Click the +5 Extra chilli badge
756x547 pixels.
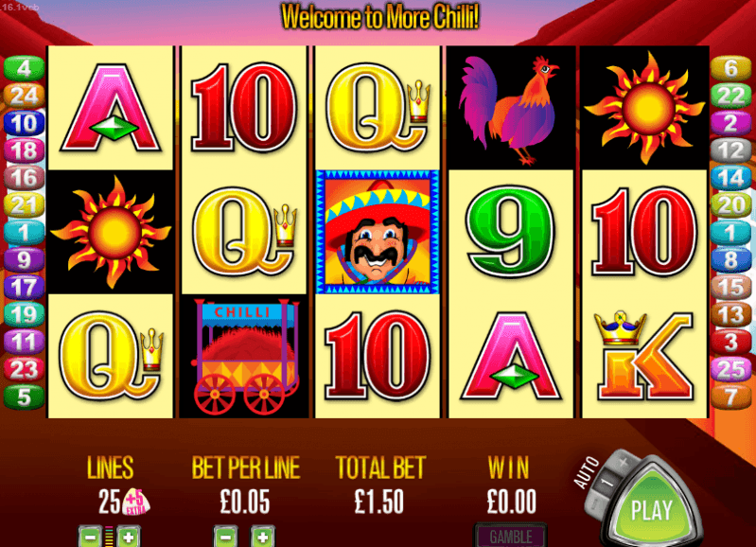[x=136, y=503]
